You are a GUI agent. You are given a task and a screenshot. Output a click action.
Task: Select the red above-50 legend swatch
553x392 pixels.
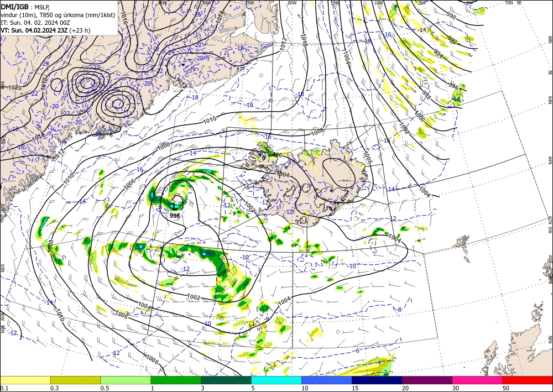tap(528, 380)
